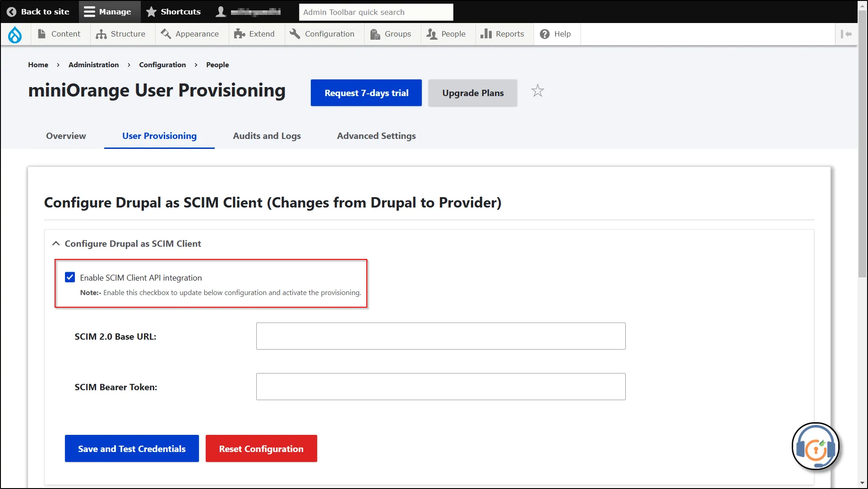
Task: Collapse the Configure Drupal as SCIM Client section
Action: click(x=56, y=244)
